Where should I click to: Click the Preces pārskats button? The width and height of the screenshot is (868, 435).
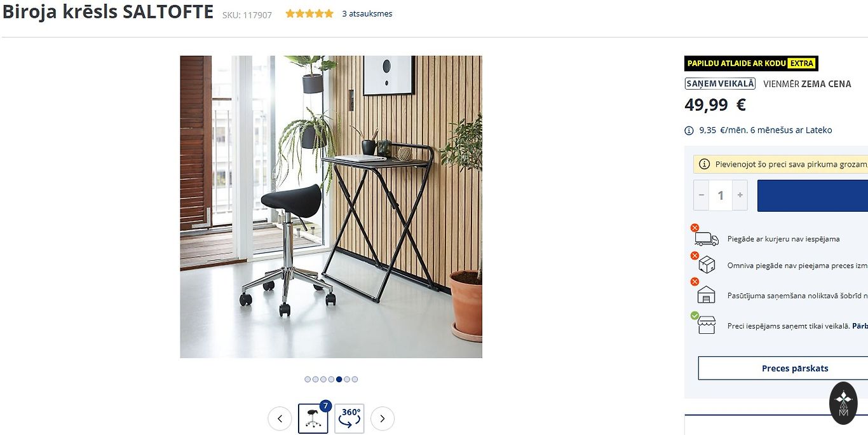pos(794,368)
